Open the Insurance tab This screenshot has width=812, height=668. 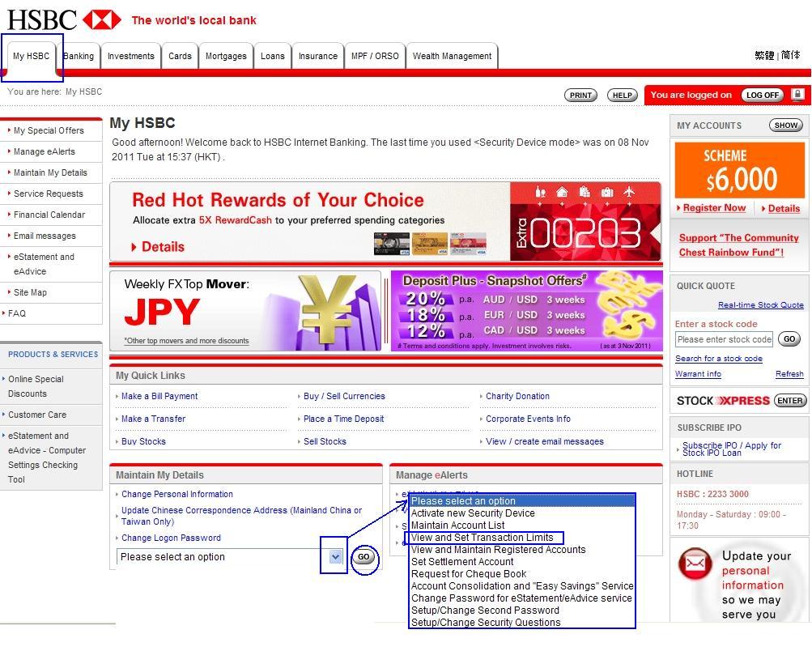coord(318,56)
